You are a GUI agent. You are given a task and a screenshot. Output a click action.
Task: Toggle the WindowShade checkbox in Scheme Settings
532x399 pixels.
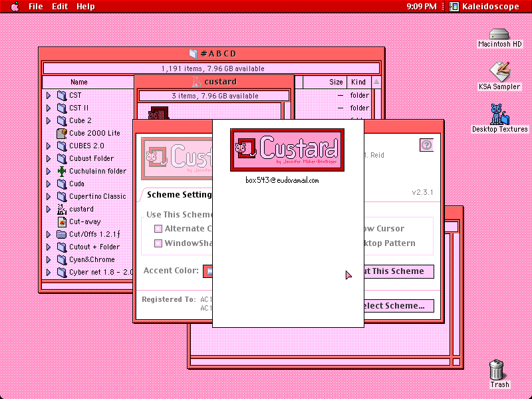tap(158, 243)
